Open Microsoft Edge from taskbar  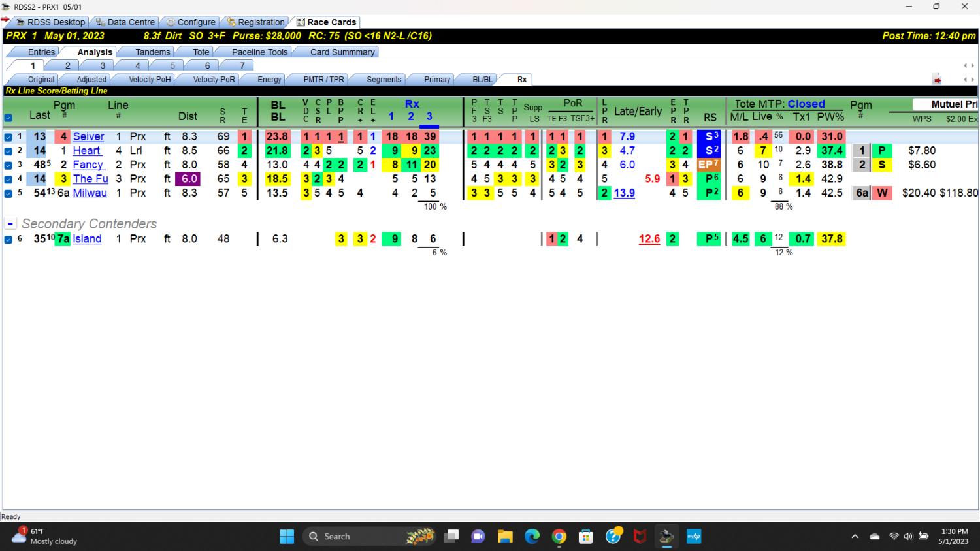coord(532,537)
